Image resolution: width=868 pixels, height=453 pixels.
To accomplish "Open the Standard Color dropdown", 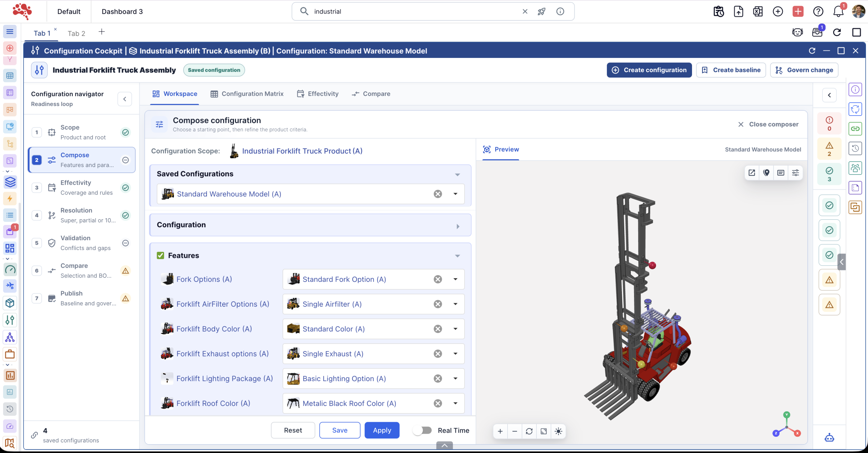I will 455,329.
